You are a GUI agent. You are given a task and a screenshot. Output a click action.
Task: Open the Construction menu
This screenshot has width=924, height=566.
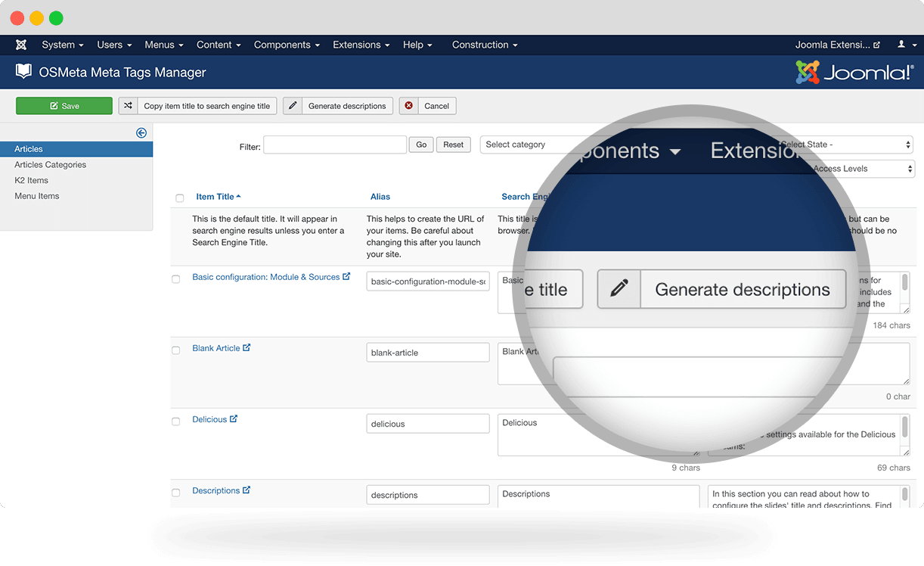pyautogui.click(x=485, y=45)
